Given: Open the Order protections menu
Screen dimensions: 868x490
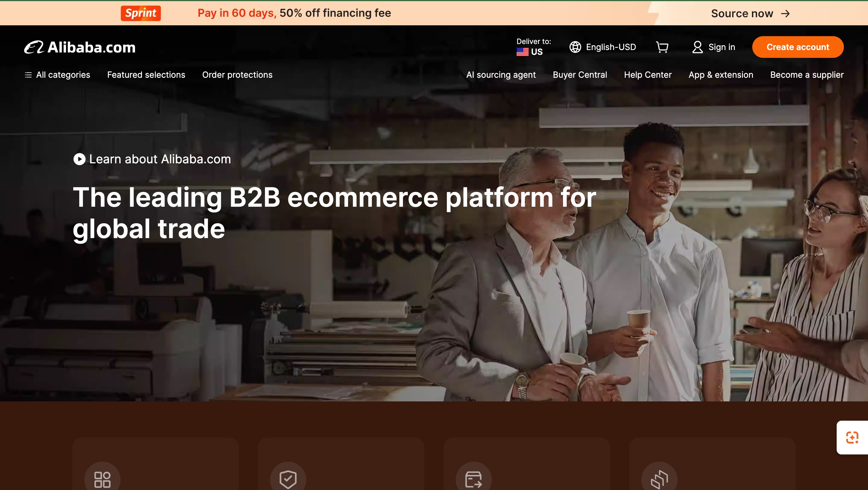Looking at the screenshot, I should click(237, 75).
